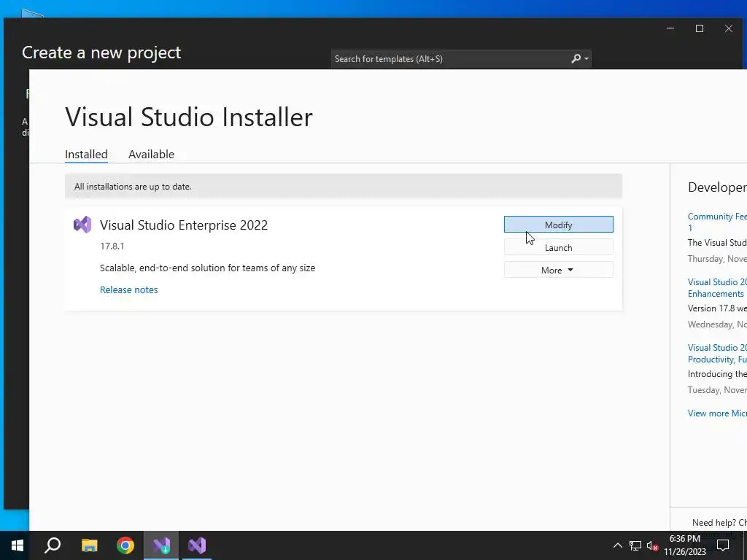Select Visual Studio Installer taskbar icon
Viewport: 747px width, 560px height.
pyautogui.click(x=161, y=545)
